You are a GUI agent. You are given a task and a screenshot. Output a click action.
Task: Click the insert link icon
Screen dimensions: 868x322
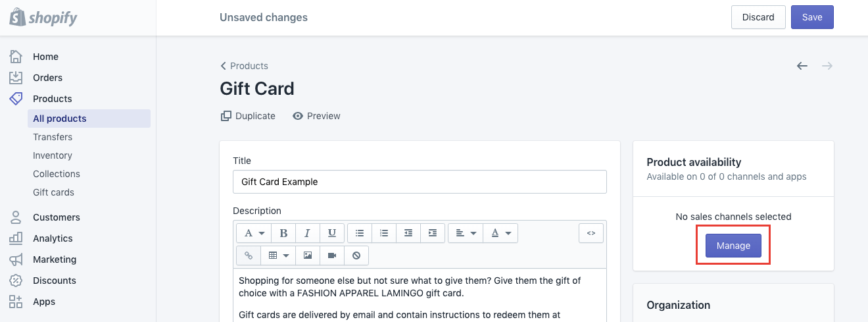(x=249, y=255)
